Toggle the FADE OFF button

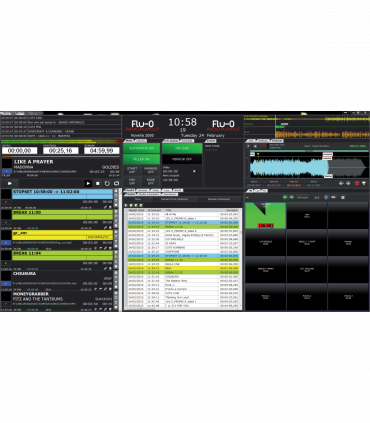click(x=151, y=181)
